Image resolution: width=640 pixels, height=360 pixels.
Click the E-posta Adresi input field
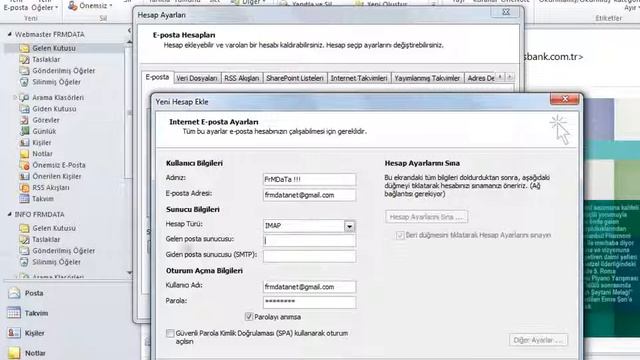[x=309, y=195]
